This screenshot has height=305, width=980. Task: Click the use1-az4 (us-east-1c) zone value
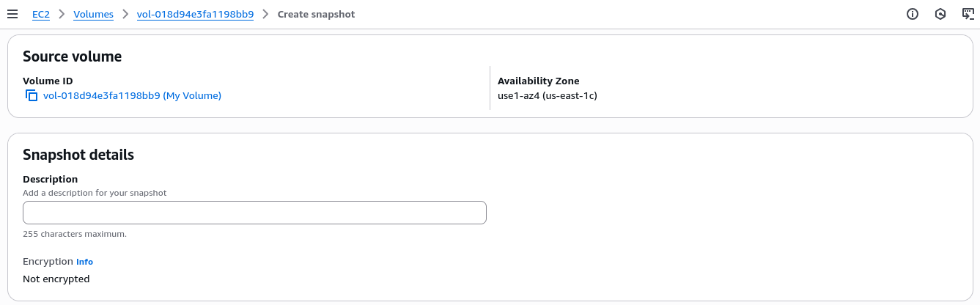point(547,96)
